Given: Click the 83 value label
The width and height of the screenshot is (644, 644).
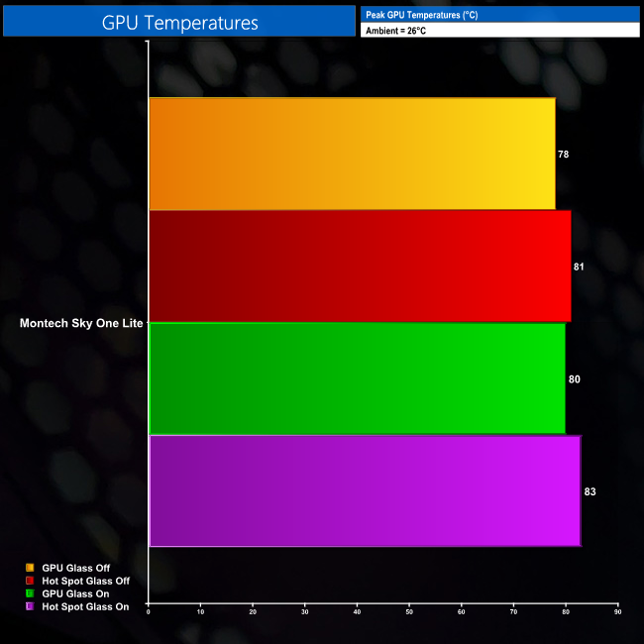Looking at the screenshot, I should [x=590, y=491].
